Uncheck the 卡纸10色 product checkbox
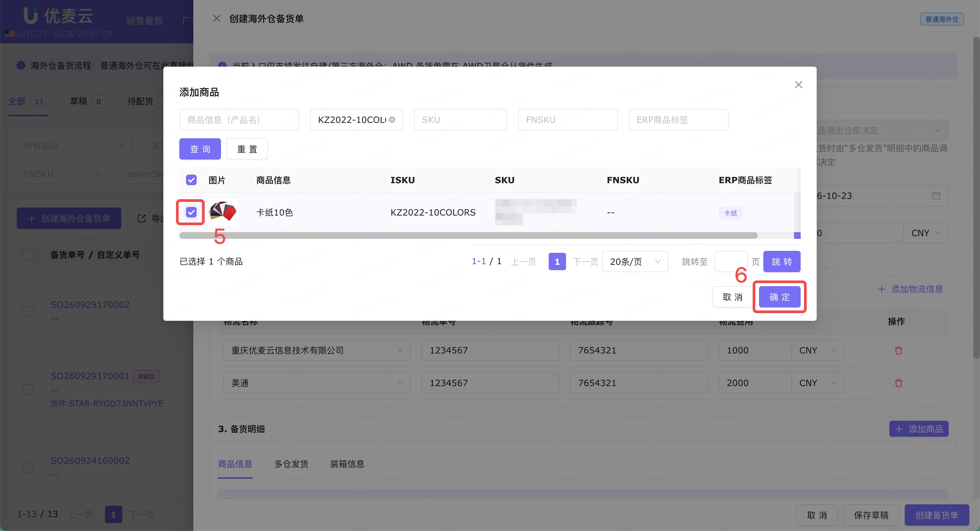980x531 pixels. (x=191, y=212)
